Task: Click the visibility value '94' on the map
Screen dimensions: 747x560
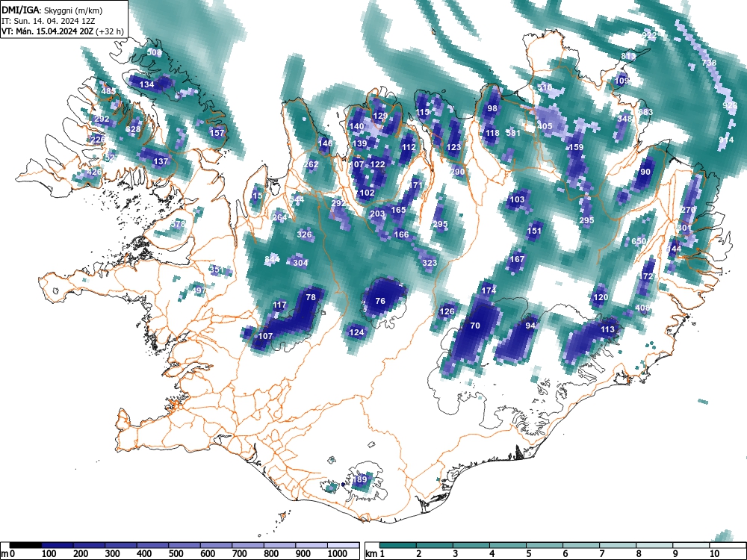Action: click(530, 326)
